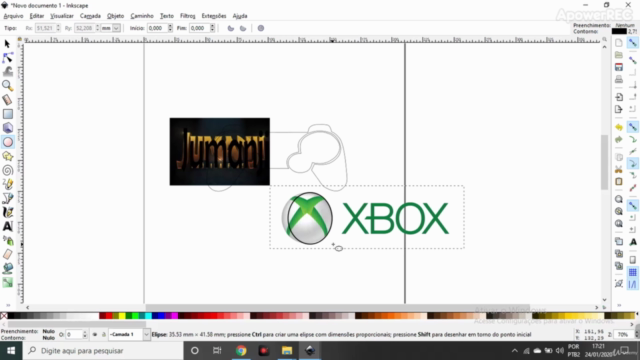This screenshot has width=640, height=360.
Task: Select the Node editing tool
Action: pos(7,58)
